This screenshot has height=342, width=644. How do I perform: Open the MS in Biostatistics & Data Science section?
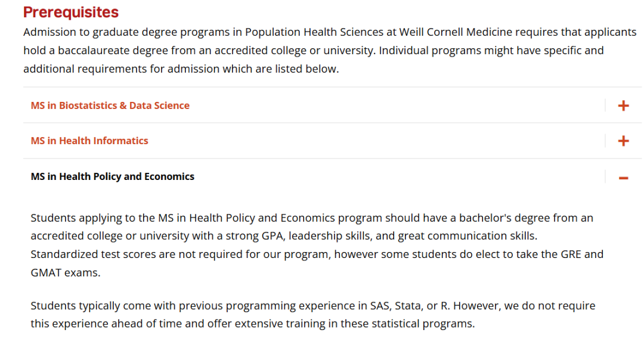(x=110, y=105)
